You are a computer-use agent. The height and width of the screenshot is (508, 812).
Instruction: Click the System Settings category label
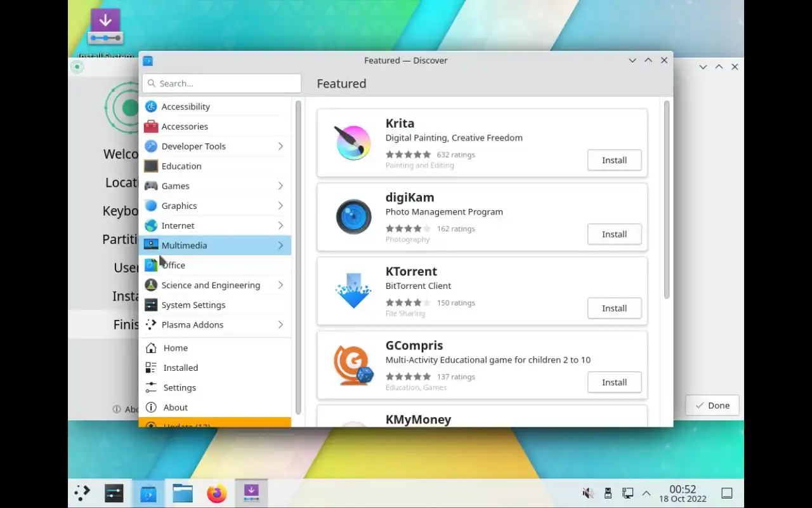(193, 305)
